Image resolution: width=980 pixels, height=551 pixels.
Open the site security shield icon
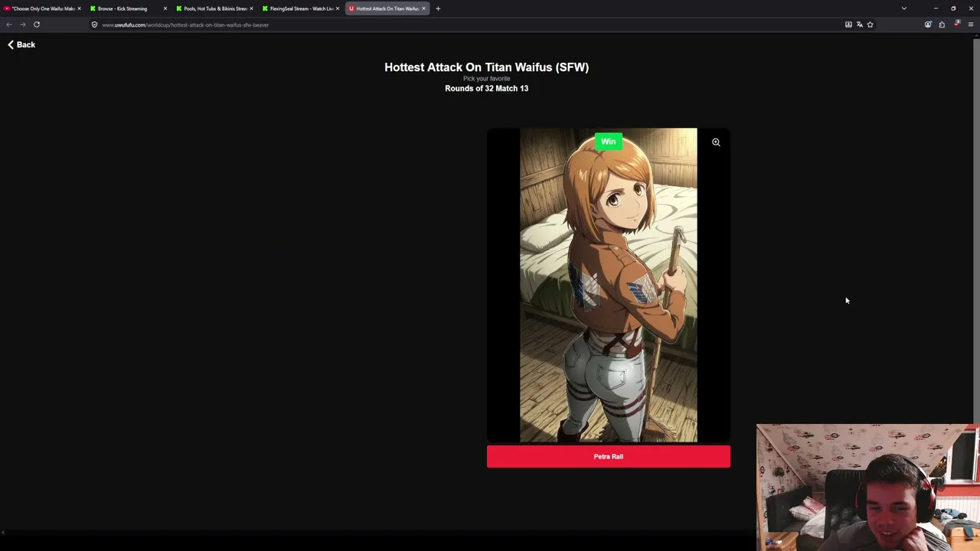tap(94, 24)
